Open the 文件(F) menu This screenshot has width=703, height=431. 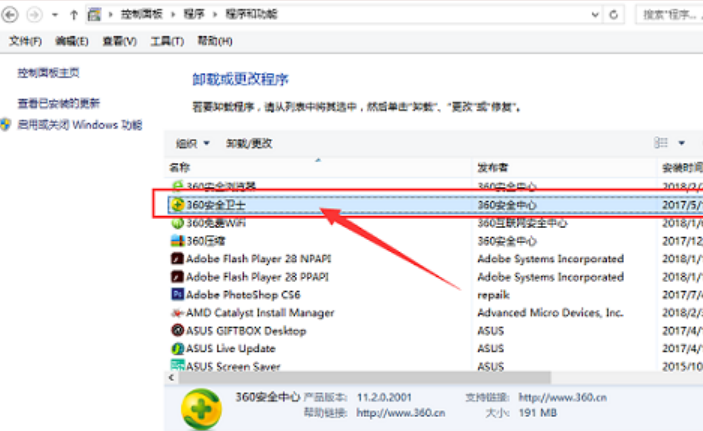click(x=26, y=41)
